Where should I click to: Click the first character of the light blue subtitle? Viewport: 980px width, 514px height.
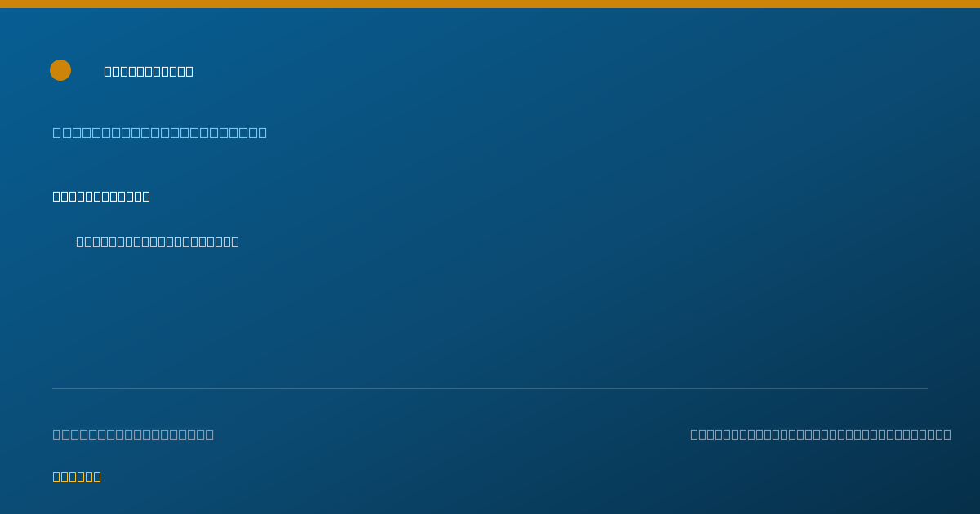click(57, 132)
